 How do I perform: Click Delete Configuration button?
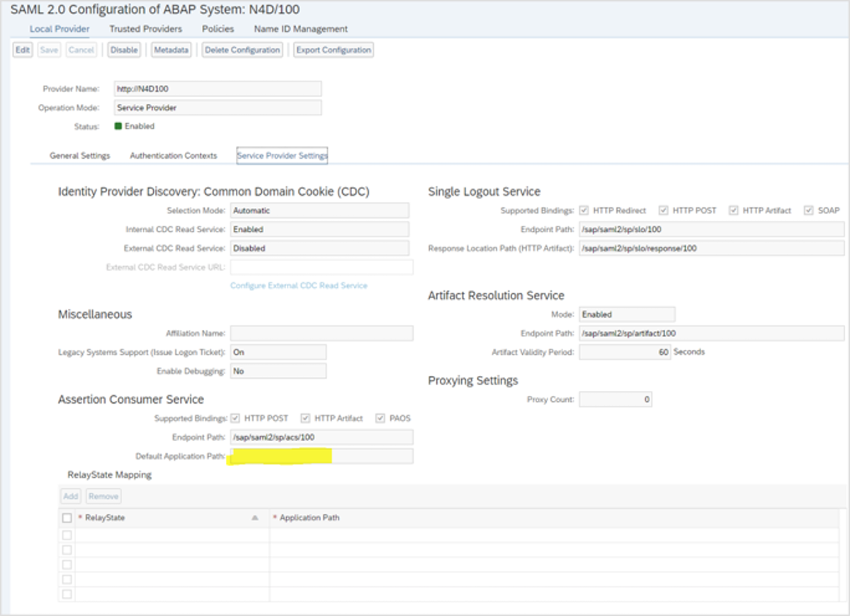(242, 50)
